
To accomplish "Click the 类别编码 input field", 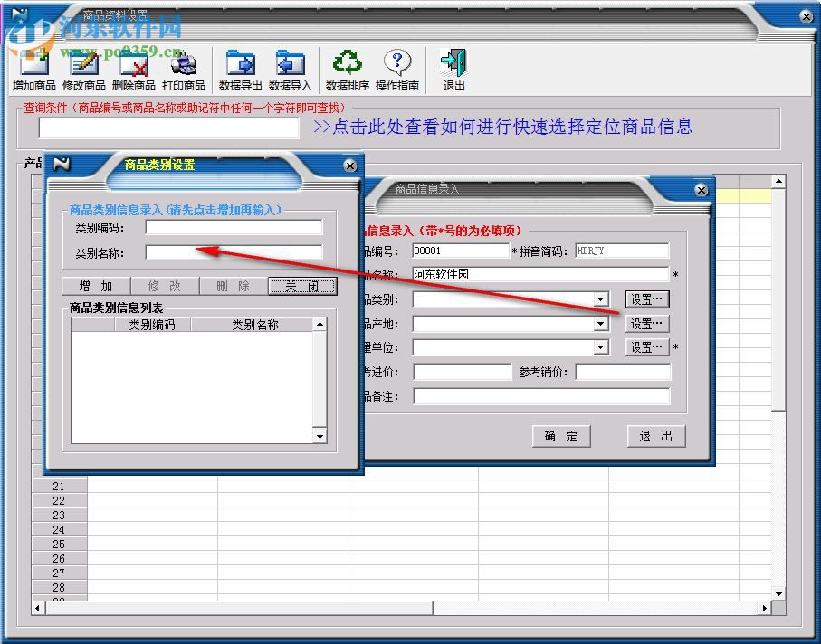I will click(234, 228).
